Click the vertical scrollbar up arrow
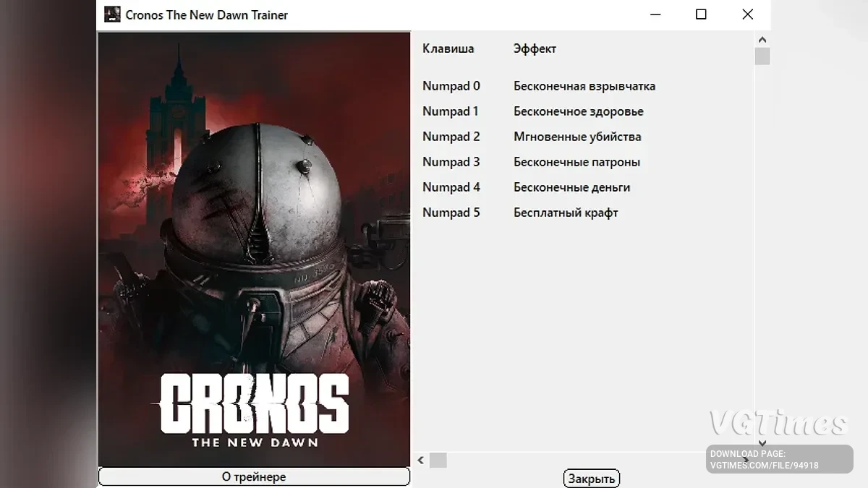Image resolution: width=868 pixels, height=488 pixels. tap(762, 40)
